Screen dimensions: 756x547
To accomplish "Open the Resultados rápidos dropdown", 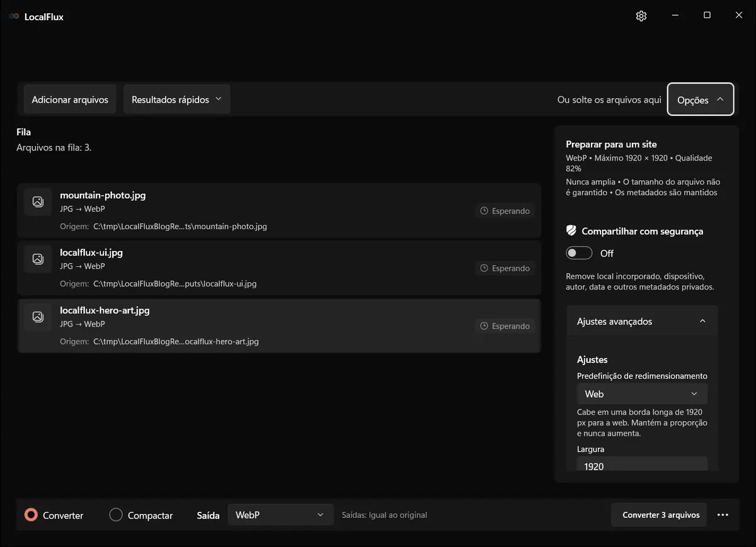I will point(176,99).
